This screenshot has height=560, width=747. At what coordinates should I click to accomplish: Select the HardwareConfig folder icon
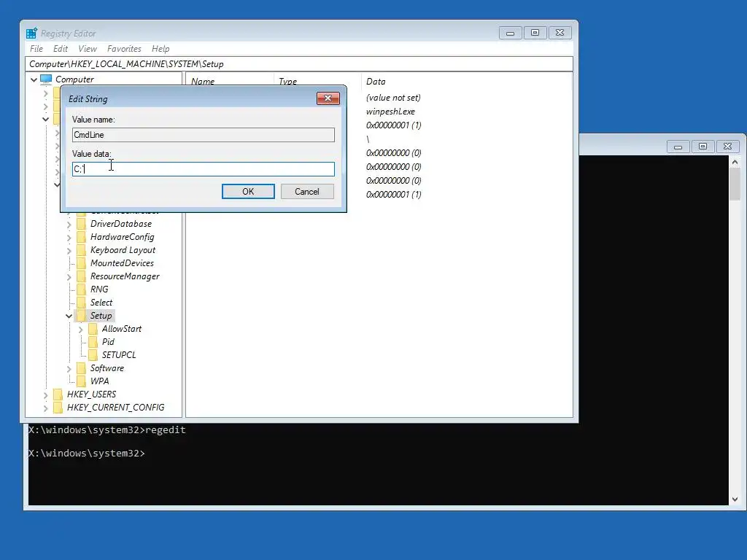82,237
